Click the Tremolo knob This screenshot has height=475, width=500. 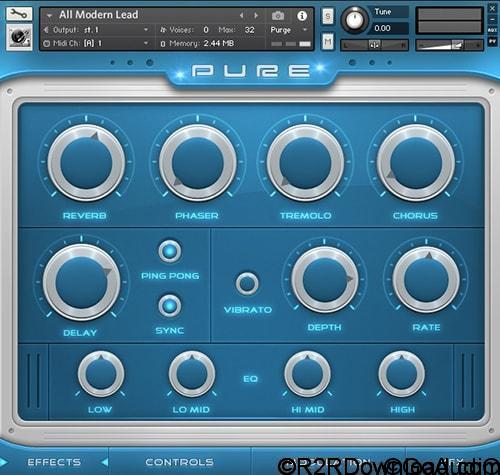point(305,163)
